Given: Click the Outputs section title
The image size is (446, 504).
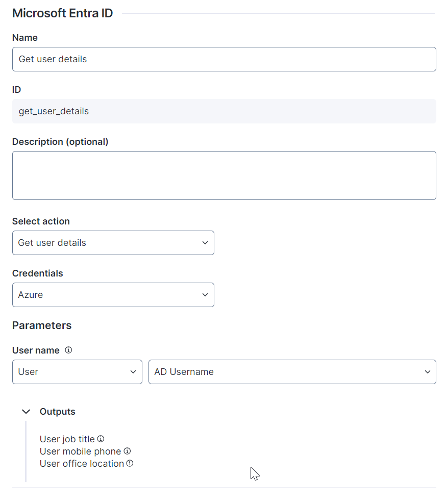Looking at the screenshot, I should (58, 412).
